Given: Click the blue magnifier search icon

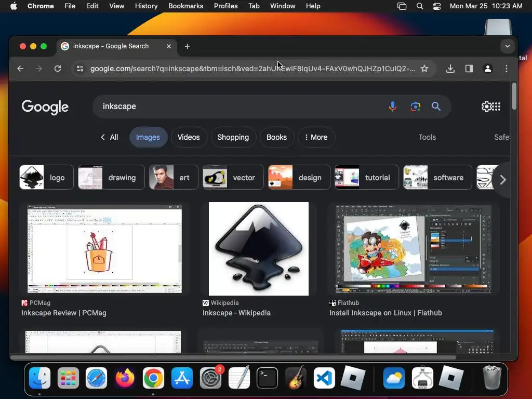Looking at the screenshot, I should coord(436,107).
